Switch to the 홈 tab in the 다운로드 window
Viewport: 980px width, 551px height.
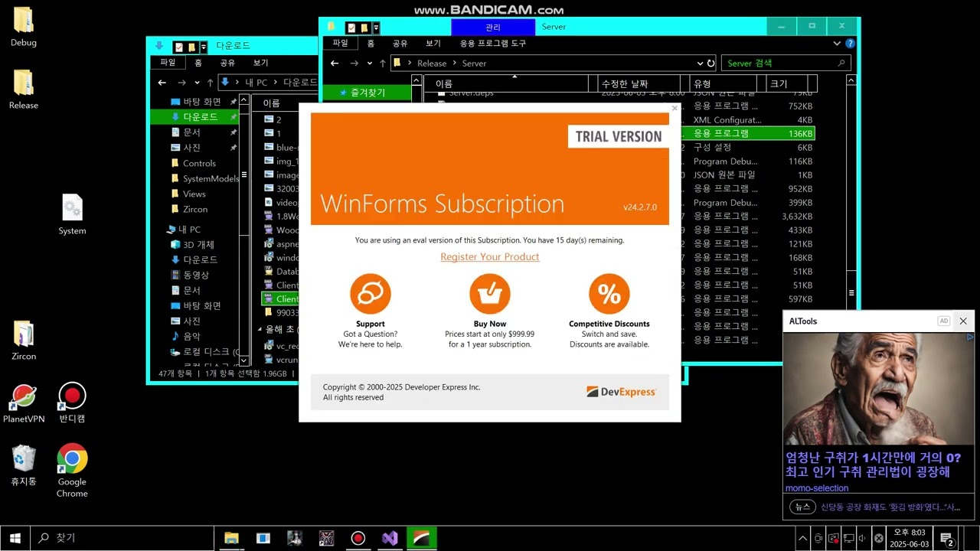pos(198,63)
